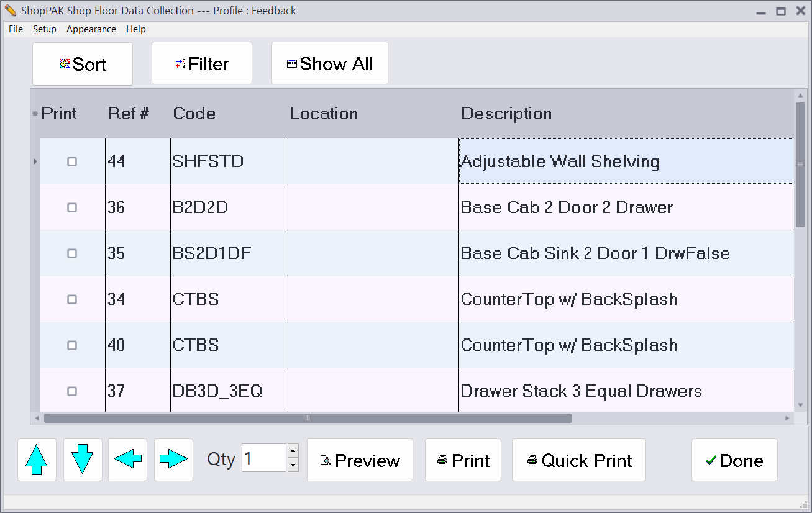Decrease Qty using spinner down arrow
Viewport: 812px width, 513px height.
pos(293,465)
